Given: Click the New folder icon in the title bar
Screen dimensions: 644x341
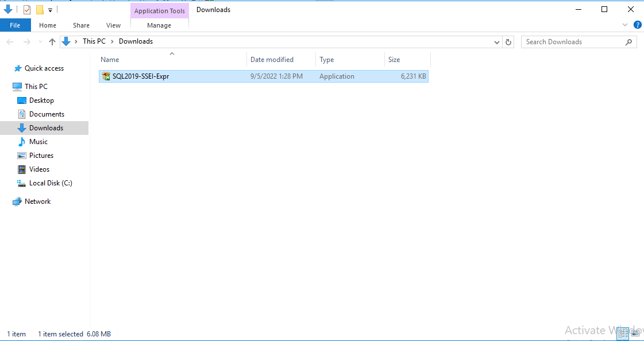Looking at the screenshot, I should [x=40, y=10].
